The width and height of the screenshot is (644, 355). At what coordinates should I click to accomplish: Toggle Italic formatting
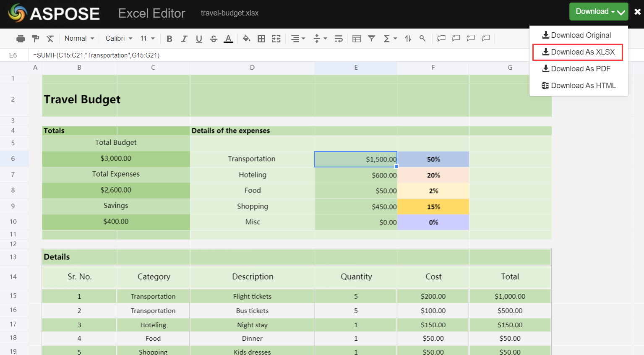coord(184,39)
